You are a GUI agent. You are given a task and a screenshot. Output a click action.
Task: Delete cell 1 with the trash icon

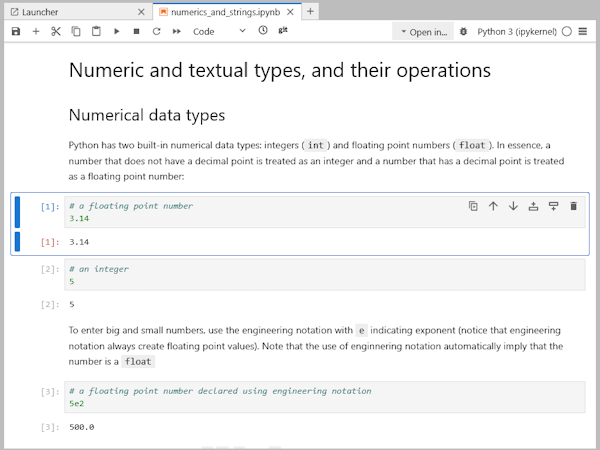(573, 206)
